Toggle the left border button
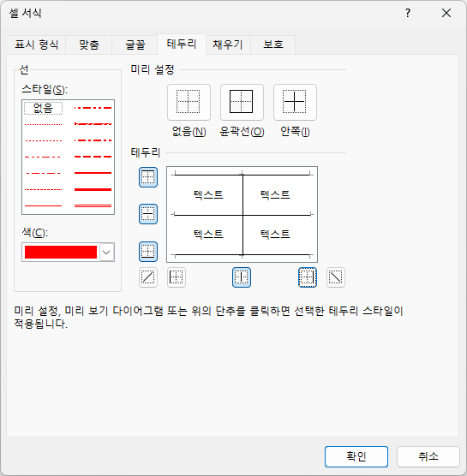 tap(177, 277)
